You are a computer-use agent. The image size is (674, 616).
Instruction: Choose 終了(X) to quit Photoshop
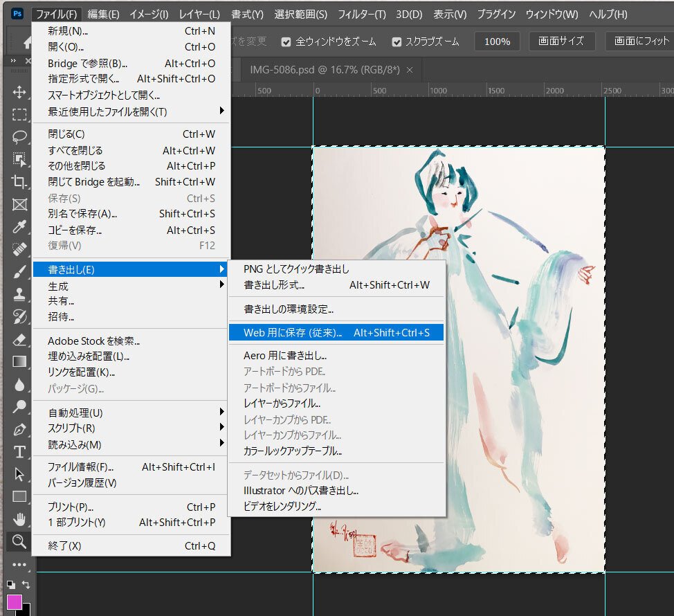pyautogui.click(x=131, y=546)
